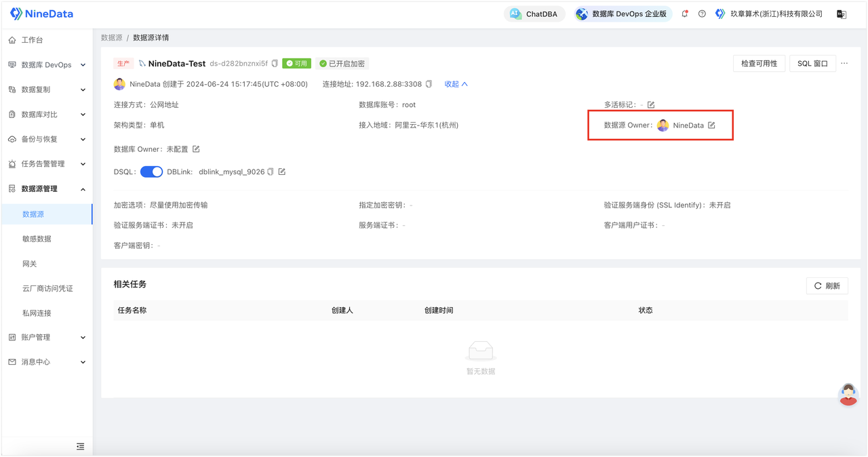Click the 尽量使用加密传输 encryption option value
Image resolution: width=868 pixels, height=457 pixels.
pyautogui.click(x=179, y=205)
